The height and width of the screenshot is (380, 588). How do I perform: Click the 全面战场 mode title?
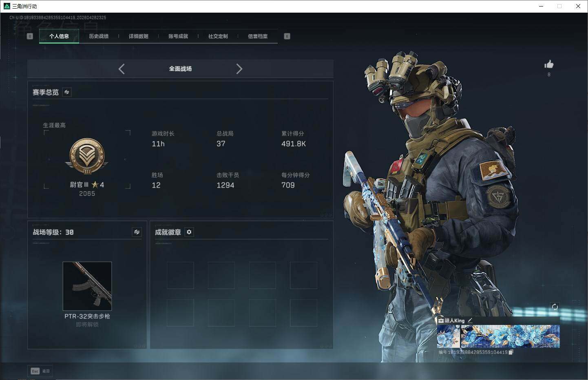180,69
